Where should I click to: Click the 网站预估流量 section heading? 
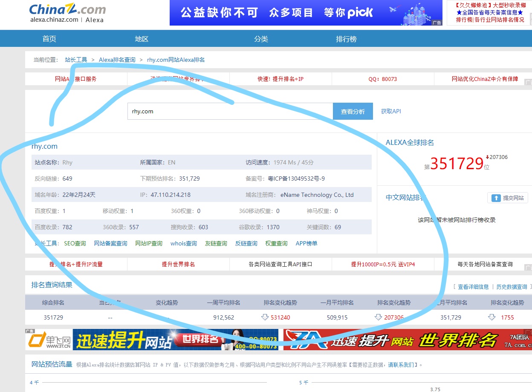click(x=52, y=364)
